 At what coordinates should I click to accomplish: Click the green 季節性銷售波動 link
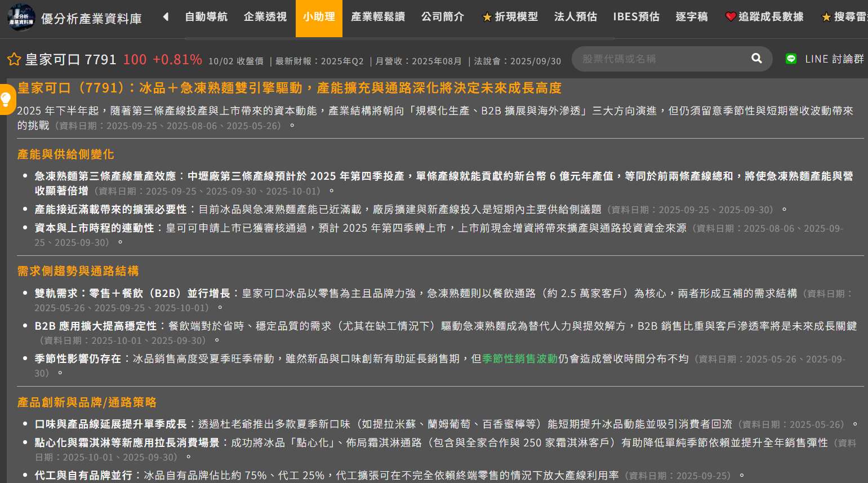[519, 359]
